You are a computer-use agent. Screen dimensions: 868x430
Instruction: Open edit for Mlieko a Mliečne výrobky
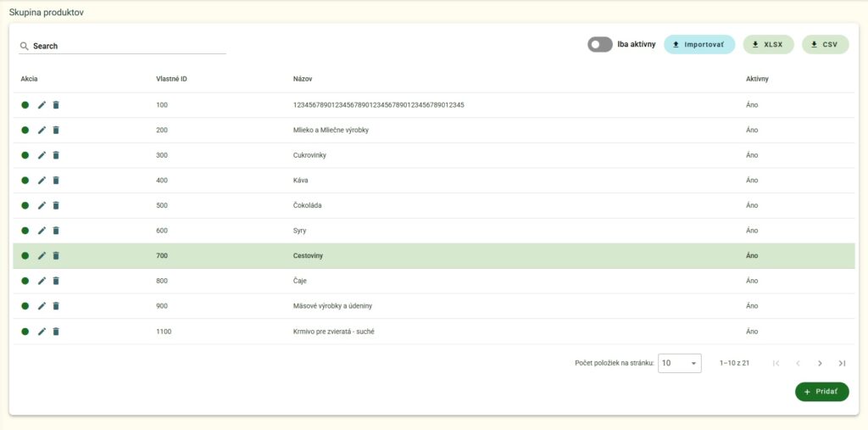click(x=42, y=130)
